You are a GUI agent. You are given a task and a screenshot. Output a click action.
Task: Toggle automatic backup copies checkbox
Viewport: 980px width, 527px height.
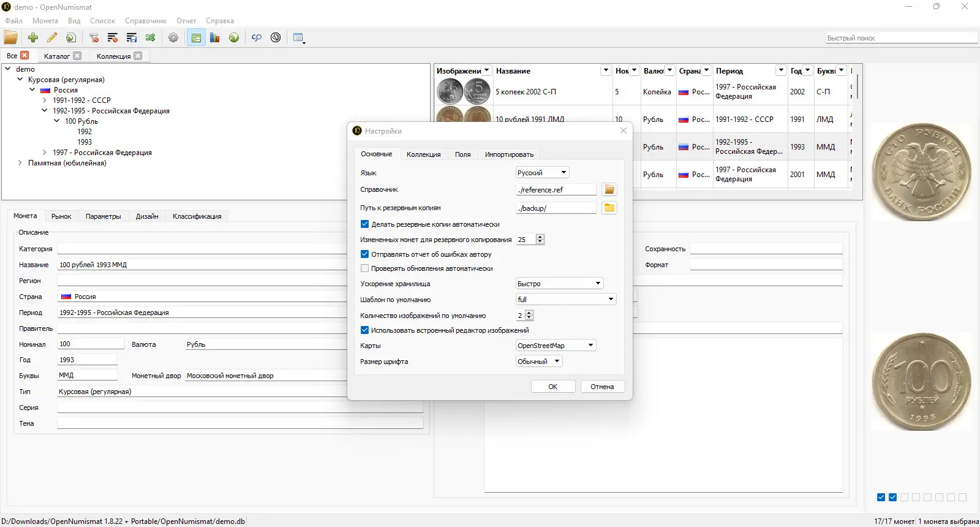[364, 224]
